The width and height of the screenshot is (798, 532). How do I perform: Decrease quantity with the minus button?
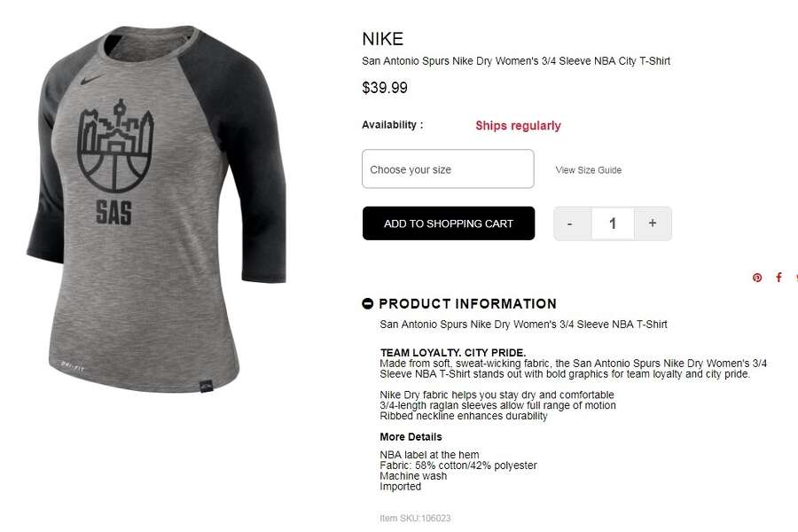coord(572,223)
